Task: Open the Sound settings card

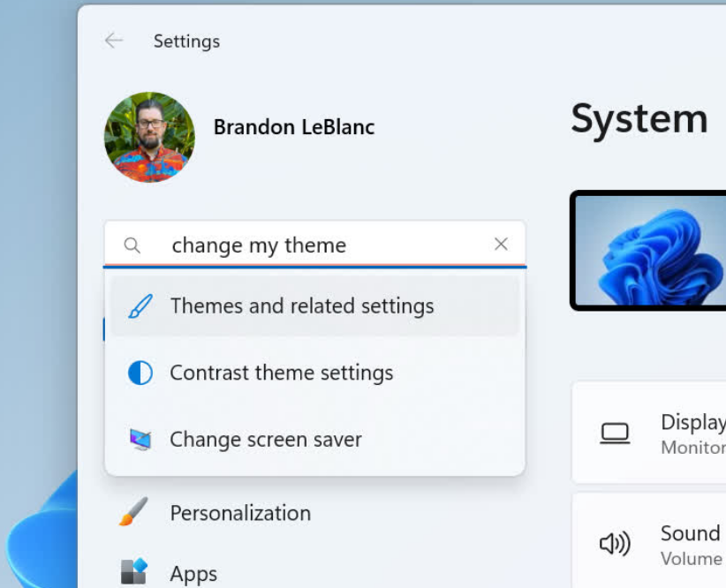Action: pyautogui.click(x=649, y=541)
